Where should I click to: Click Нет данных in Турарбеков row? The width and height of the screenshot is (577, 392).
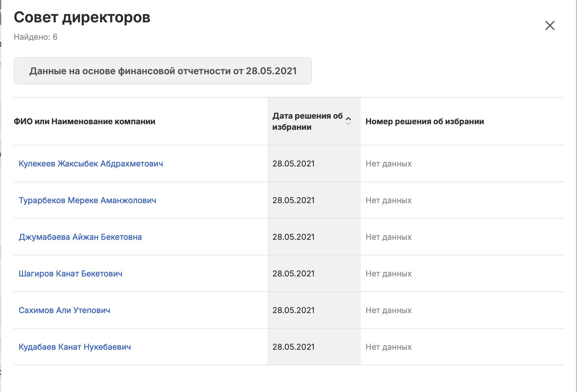(388, 200)
